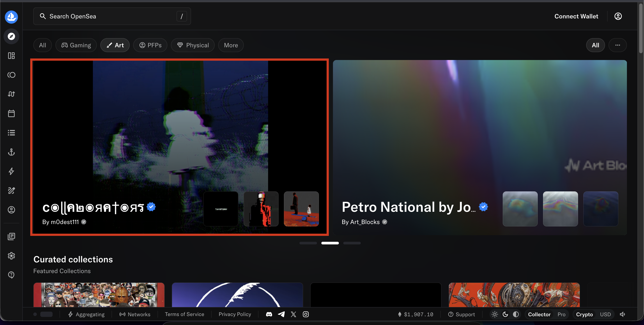
Task: Select the PFPs category tab
Action: [x=150, y=45]
